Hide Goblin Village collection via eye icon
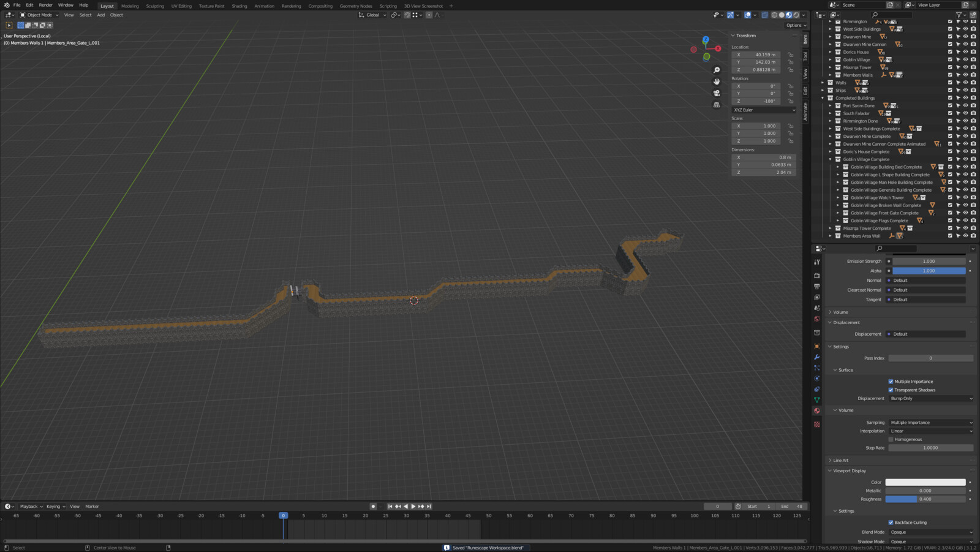Image resolution: width=980 pixels, height=552 pixels. (x=965, y=59)
